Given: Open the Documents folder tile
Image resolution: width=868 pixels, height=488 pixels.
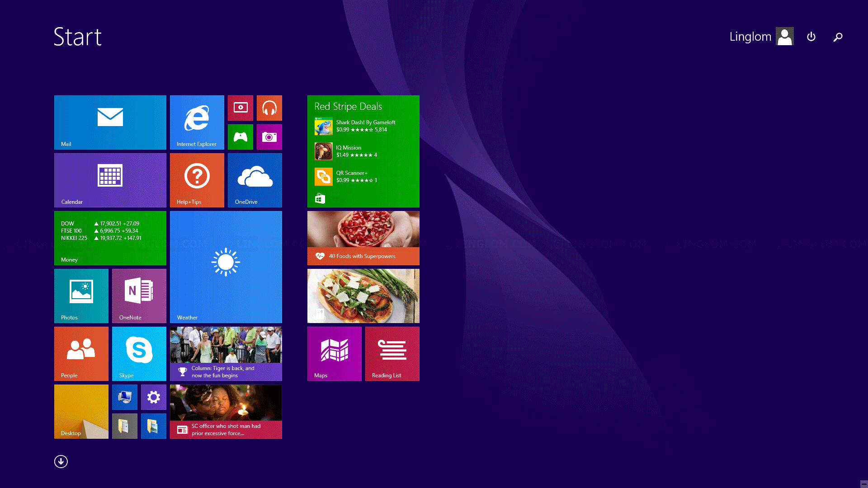Looking at the screenshot, I should 124,426.
